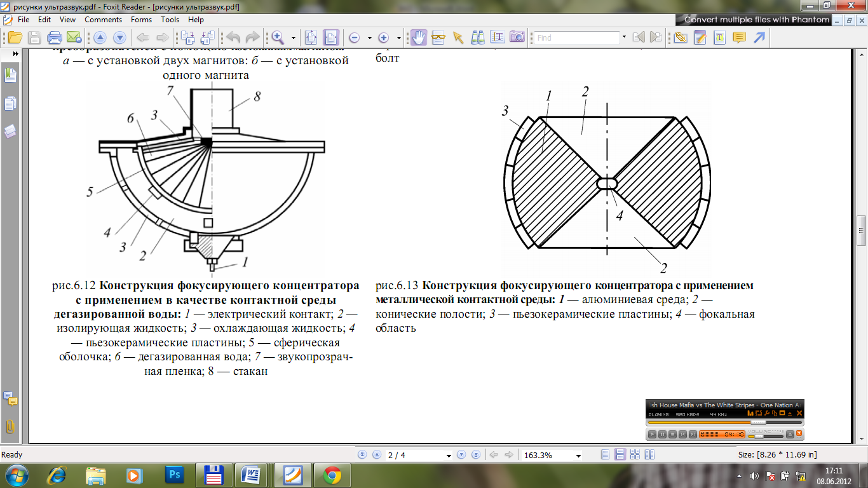
Task: Select the Snapshot camera tool
Action: (x=517, y=37)
